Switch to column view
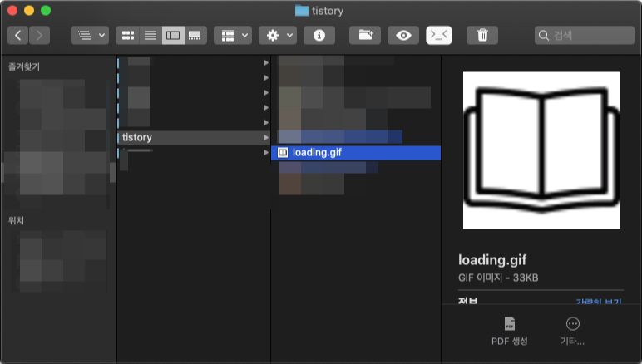 pyautogui.click(x=173, y=36)
